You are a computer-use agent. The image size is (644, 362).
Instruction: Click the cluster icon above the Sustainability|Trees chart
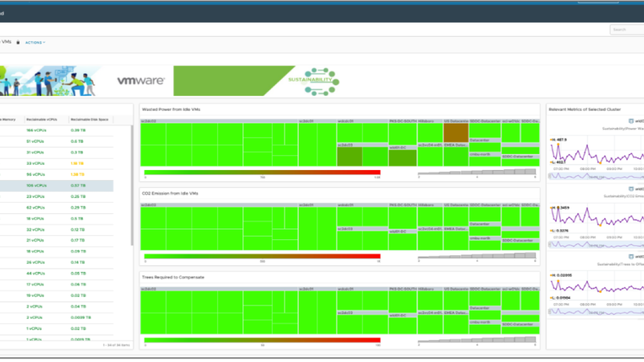(x=631, y=256)
